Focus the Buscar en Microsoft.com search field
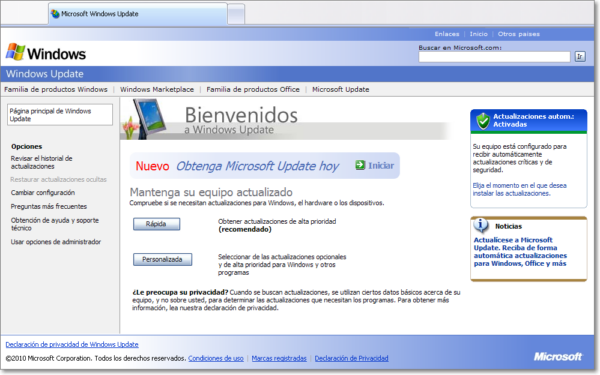This screenshot has width=600, height=375. click(494, 57)
